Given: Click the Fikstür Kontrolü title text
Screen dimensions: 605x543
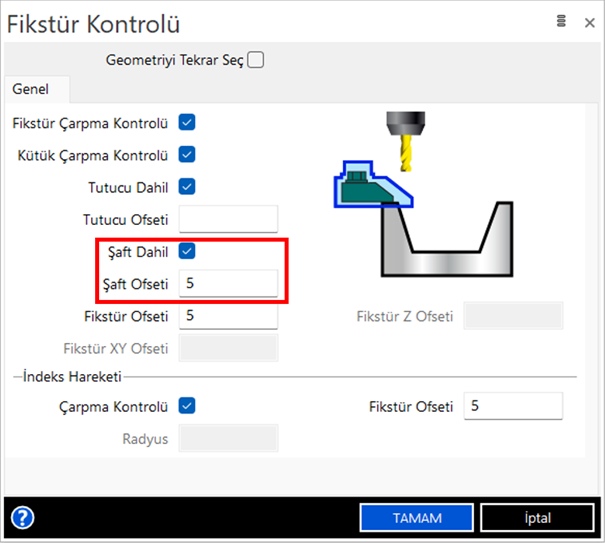Looking at the screenshot, I should [x=93, y=24].
